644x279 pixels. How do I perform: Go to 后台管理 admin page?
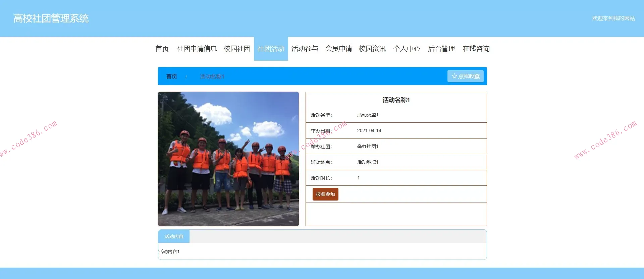click(441, 49)
